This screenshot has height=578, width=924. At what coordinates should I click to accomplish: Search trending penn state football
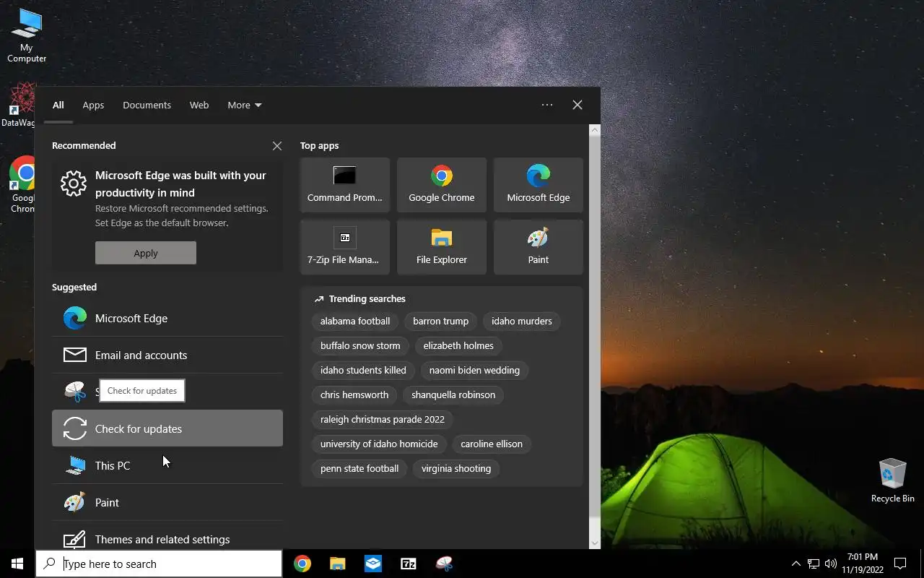pyautogui.click(x=359, y=468)
